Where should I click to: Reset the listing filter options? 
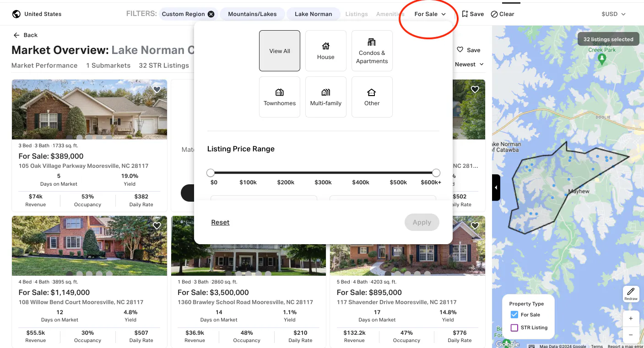click(x=220, y=222)
